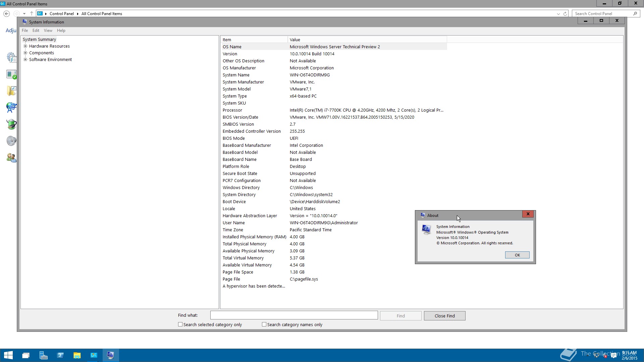Viewport: 644px width, 362px height.
Task: Select the Secure Boot State row
Action: (x=334, y=174)
